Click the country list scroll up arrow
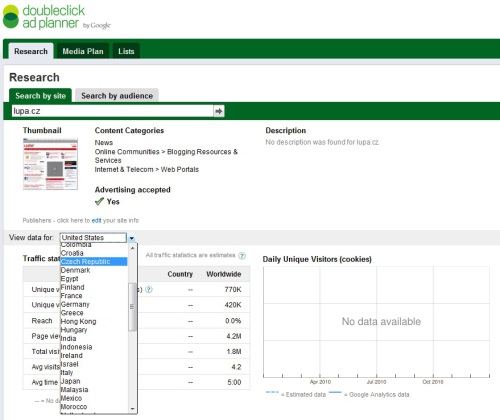The width and height of the screenshot is (500, 420). (132, 248)
